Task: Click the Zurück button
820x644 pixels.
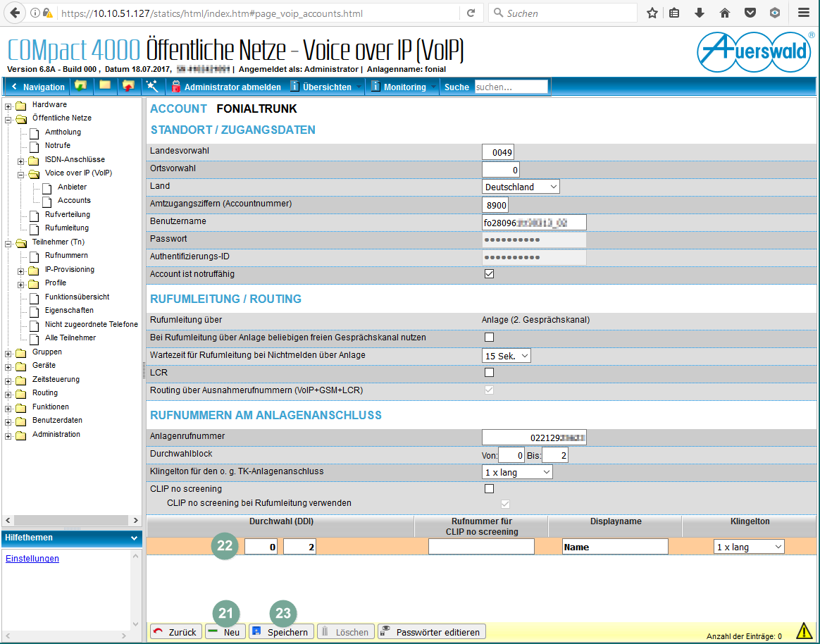Action: pyautogui.click(x=175, y=631)
